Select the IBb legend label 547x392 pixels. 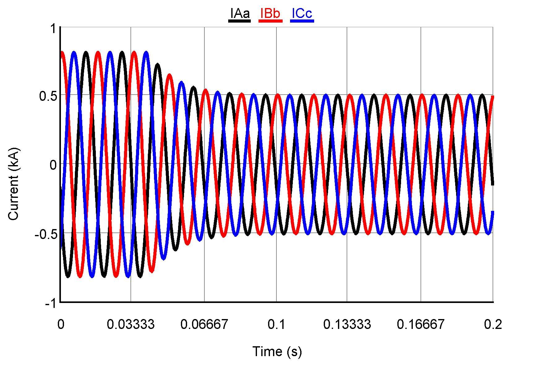270,13
